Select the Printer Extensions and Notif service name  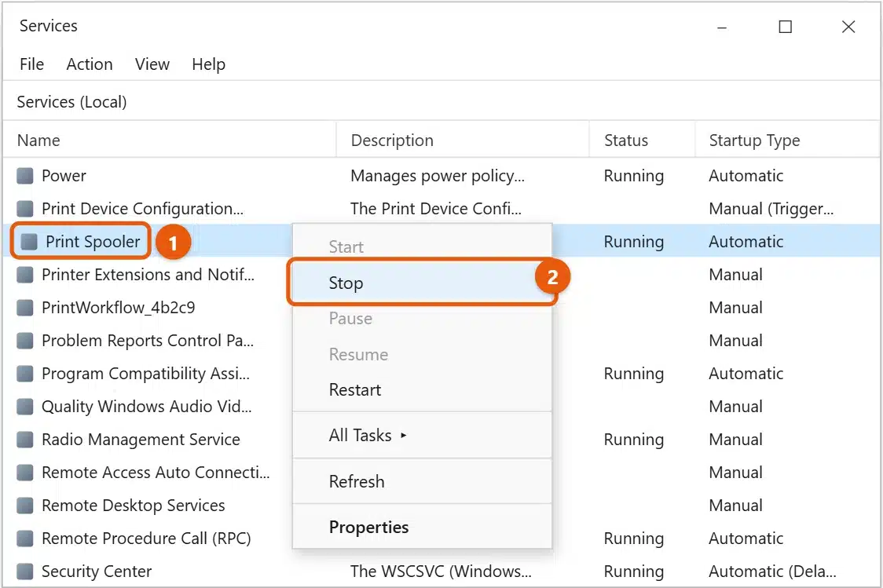tap(148, 275)
